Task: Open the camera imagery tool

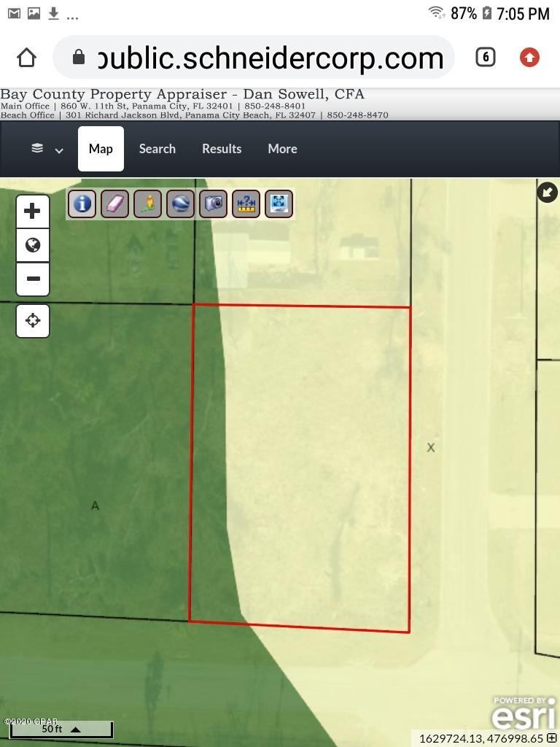Action: click(213, 204)
